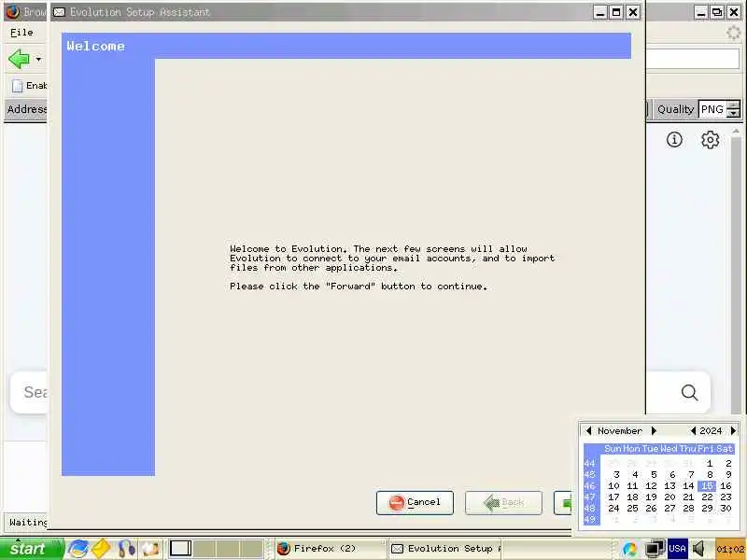Click the Quality label beside the PNG field
Image resolution: width=747 pixels, height=560 pixels.
click(675, 109)
